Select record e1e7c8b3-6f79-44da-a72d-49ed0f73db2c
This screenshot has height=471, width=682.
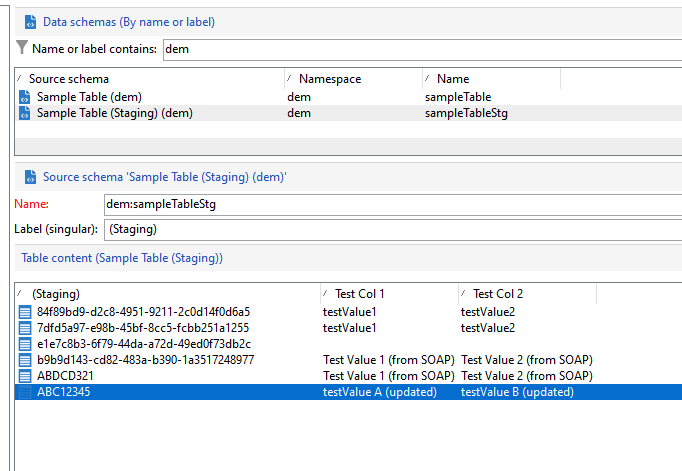coord(143,344)
